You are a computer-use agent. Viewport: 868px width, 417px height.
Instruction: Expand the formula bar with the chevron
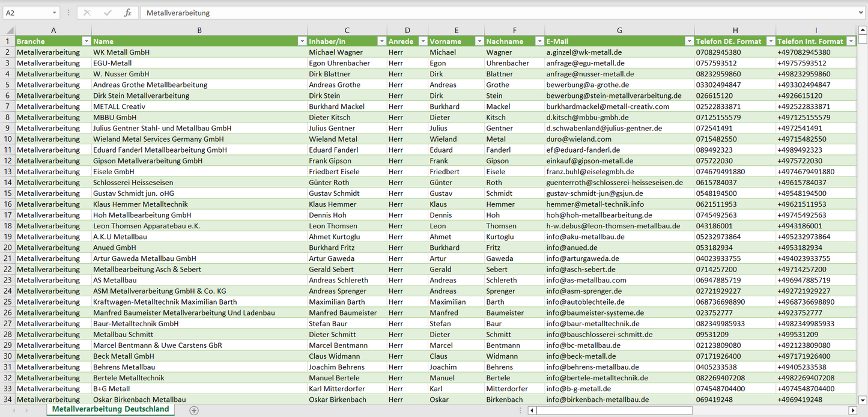(x=861, y=13)
